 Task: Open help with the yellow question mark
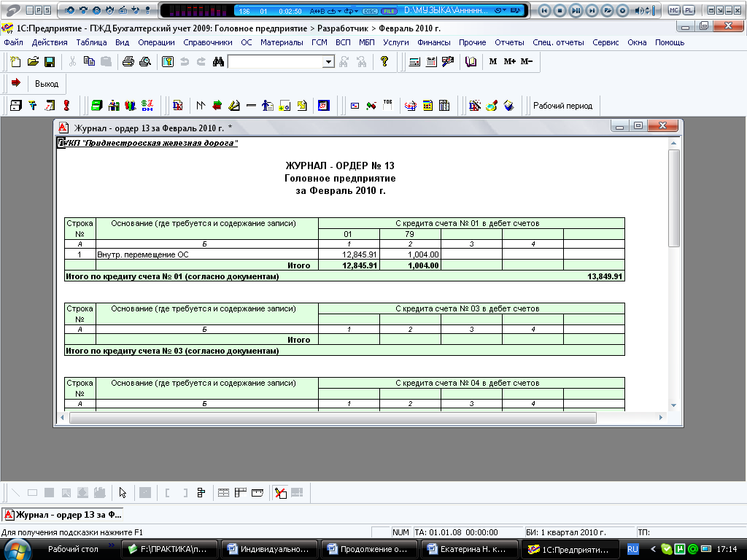coord(384,61)
